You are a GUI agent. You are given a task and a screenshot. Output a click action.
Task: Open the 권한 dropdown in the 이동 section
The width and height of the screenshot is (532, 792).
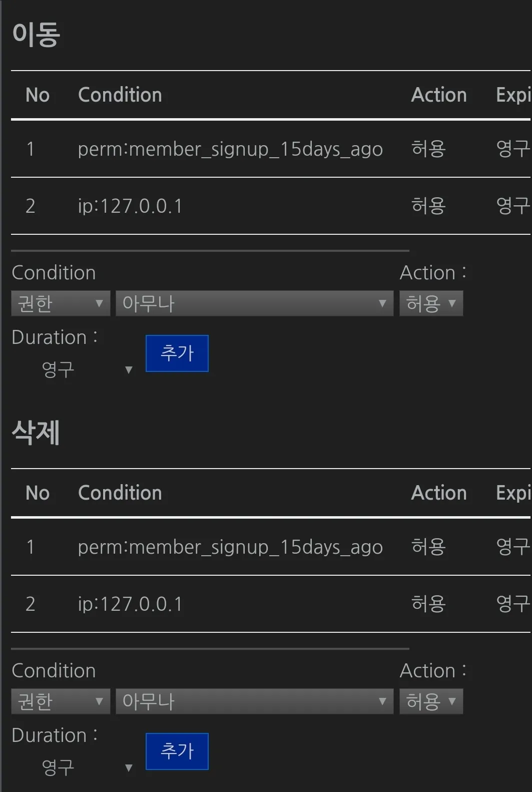click(x=60, y=303)
